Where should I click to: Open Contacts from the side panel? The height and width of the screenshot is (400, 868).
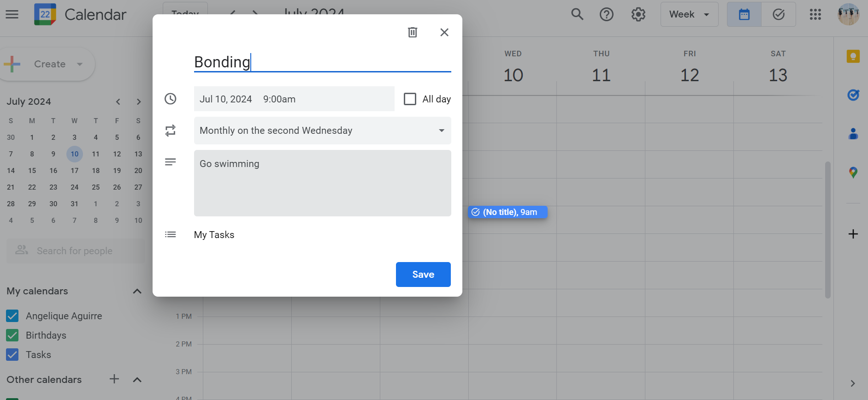pos(853,134)
